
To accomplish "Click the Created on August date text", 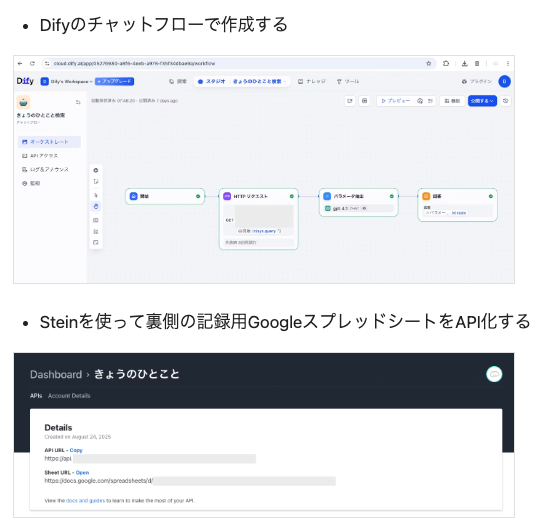I will [78, 437].
